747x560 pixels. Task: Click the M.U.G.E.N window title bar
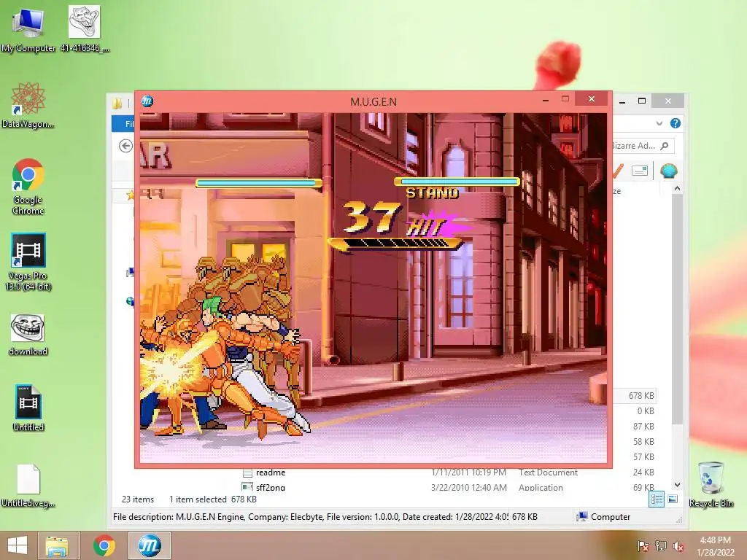point(373,101)
